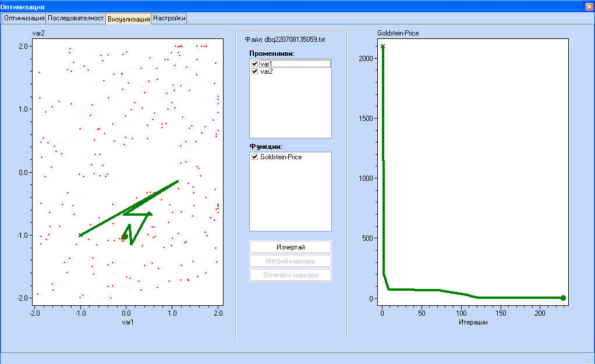Click the Итерации axis label

pyautogui.click(x=472, y=322)
